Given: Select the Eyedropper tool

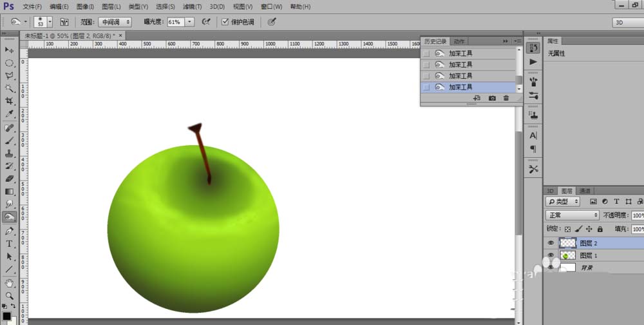Looking at the screenshot, I should point(9,114).
